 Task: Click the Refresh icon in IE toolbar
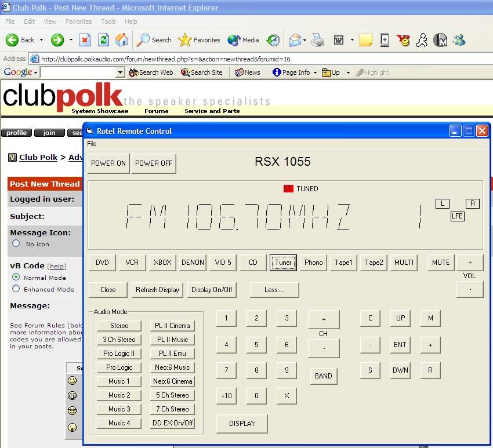[103, 40]
